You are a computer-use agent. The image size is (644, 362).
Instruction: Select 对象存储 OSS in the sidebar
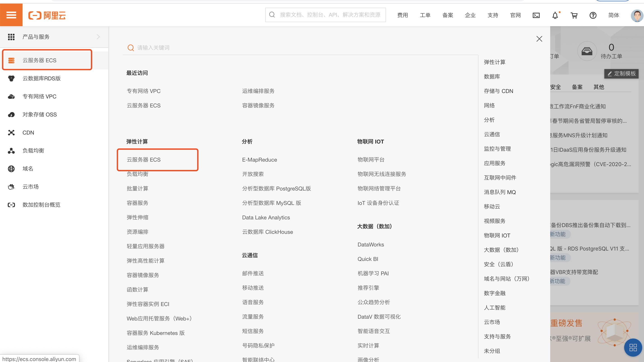point(39,114)
